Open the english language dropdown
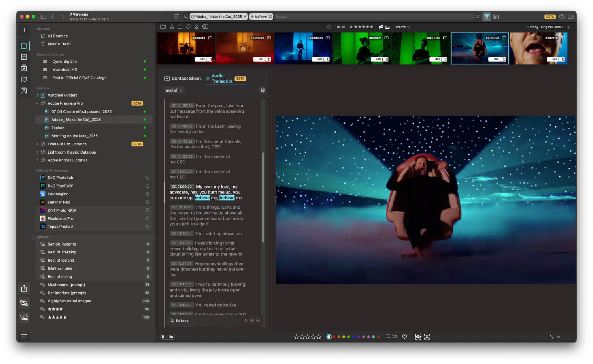Screen dimensions: 593x364 pyautogui.click(x=174, y=90)
